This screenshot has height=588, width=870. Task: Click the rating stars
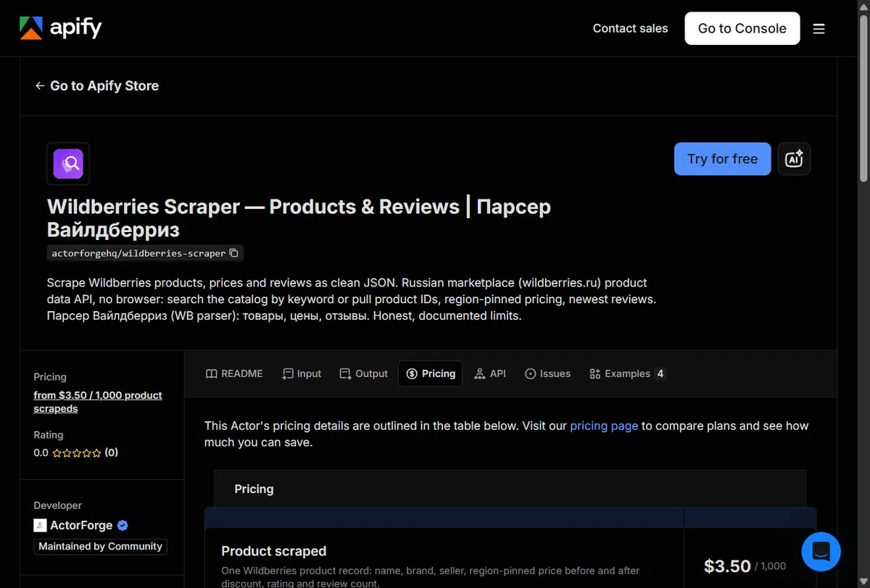[x=77, y=453]
